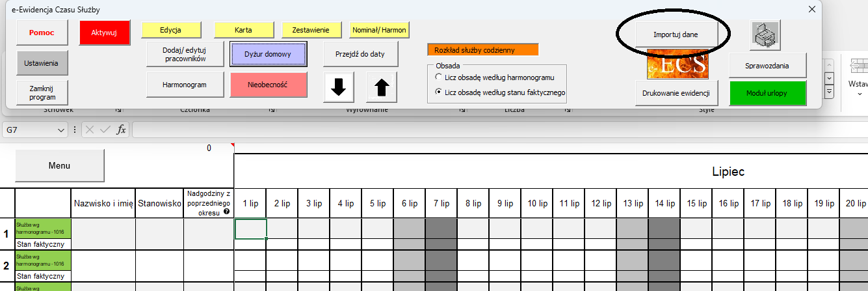Click Przejdź do daty button
The image size is (868, 291).
pyautogui.click(x=360, y=54)
